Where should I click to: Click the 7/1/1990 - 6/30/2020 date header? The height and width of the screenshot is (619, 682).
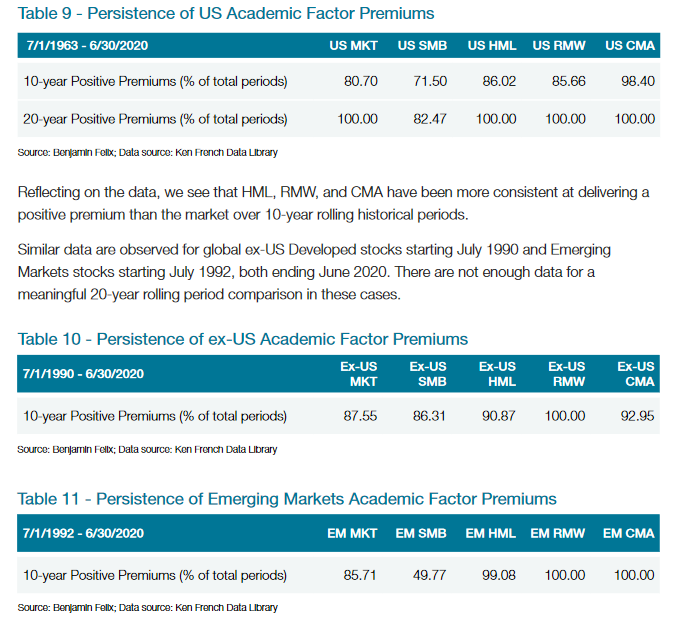click(84, 374)
